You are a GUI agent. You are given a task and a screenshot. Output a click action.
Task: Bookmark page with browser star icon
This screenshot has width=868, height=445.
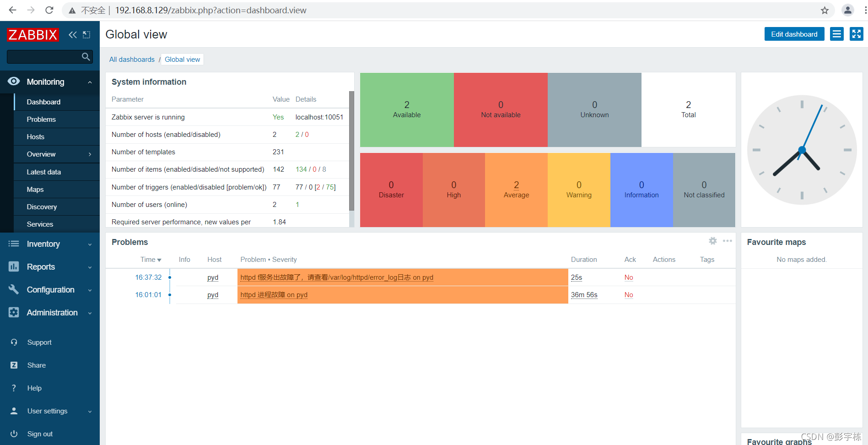tap(825, 10)
